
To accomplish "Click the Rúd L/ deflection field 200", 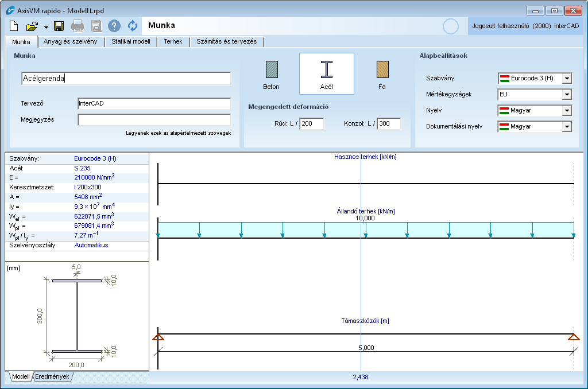I will (312, 124).
